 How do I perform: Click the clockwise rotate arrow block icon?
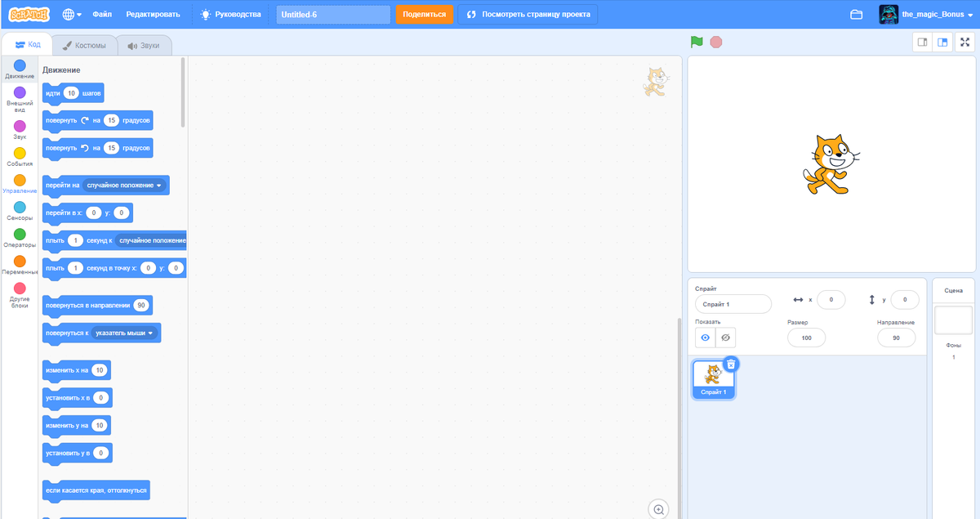[83, 120]
